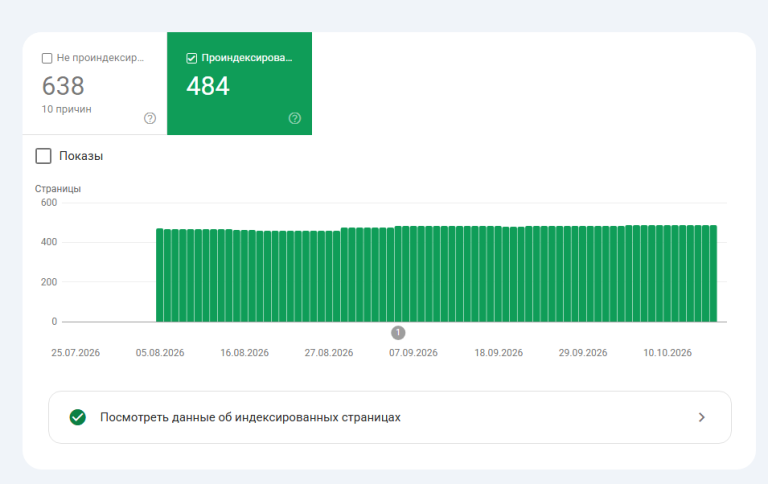768x484 pixels.
Task: Click the 400 y-axis value
Action: [49, 242]
